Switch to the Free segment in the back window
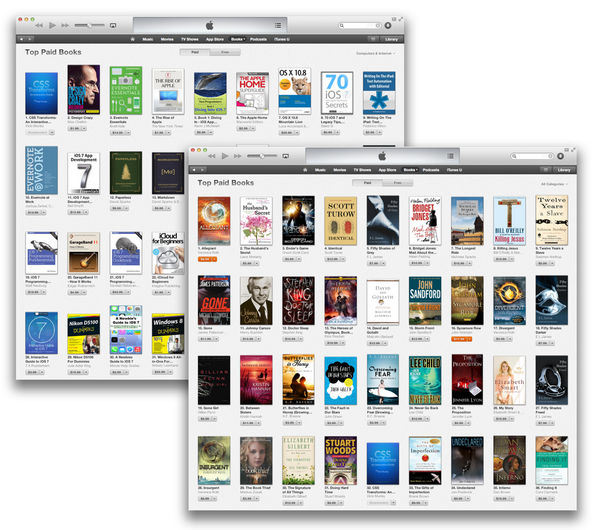This screenshot has width=599, height=530. coord(225,52)
